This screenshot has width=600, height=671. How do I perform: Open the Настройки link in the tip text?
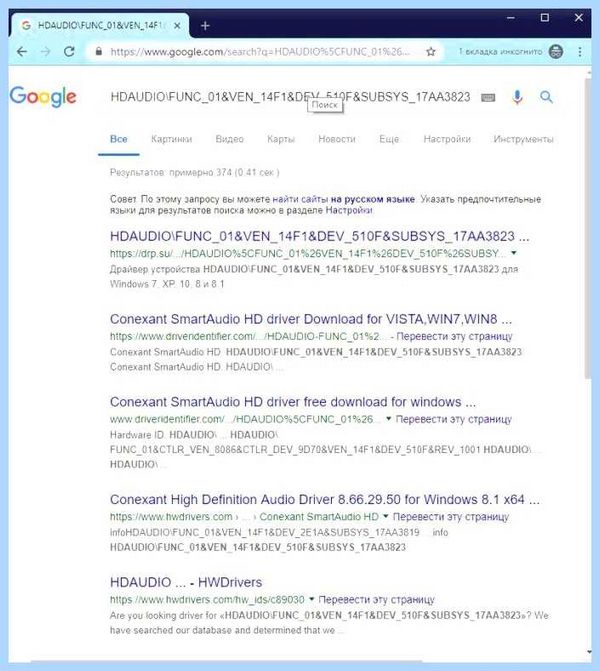[349, 211]
